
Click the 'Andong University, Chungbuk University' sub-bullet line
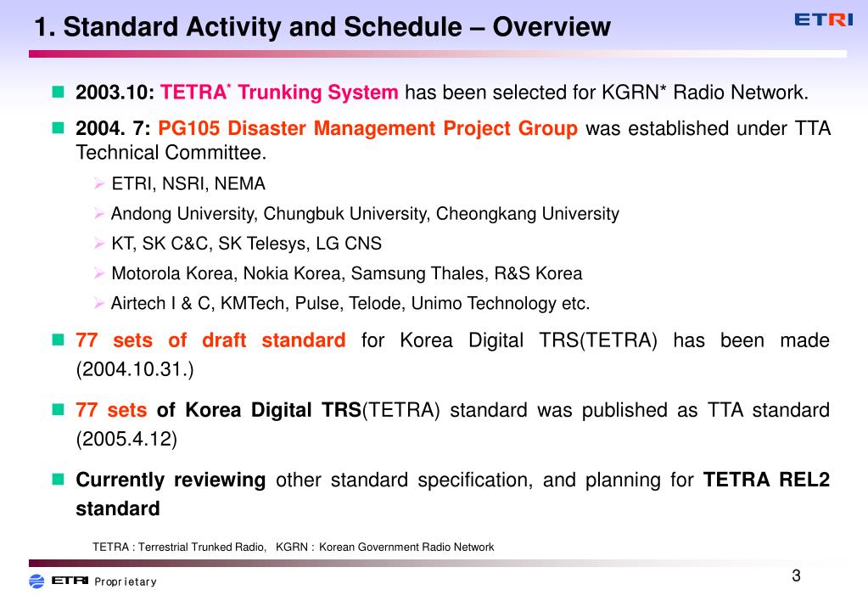pos(365,213)
